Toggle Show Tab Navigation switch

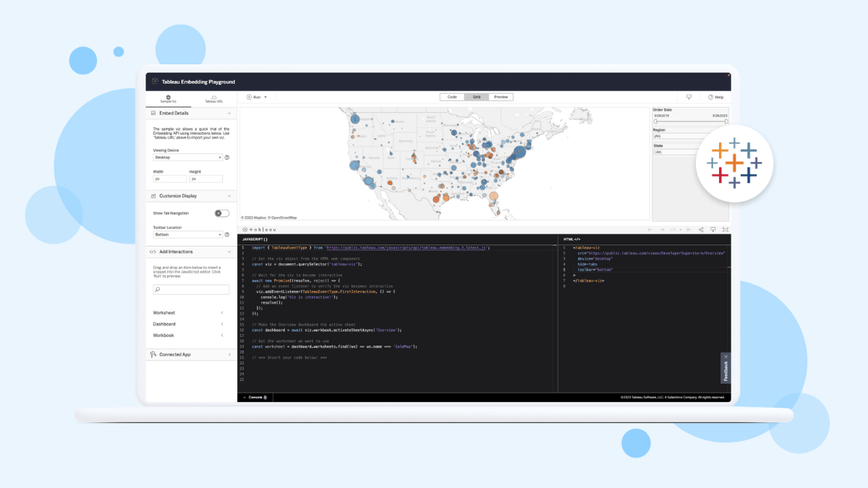coord(221,213)
